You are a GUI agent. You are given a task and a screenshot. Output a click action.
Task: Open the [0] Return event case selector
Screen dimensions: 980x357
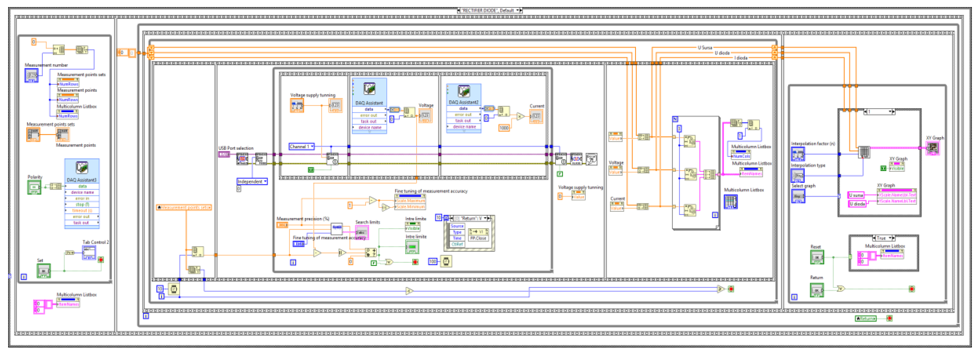[468, 218]
